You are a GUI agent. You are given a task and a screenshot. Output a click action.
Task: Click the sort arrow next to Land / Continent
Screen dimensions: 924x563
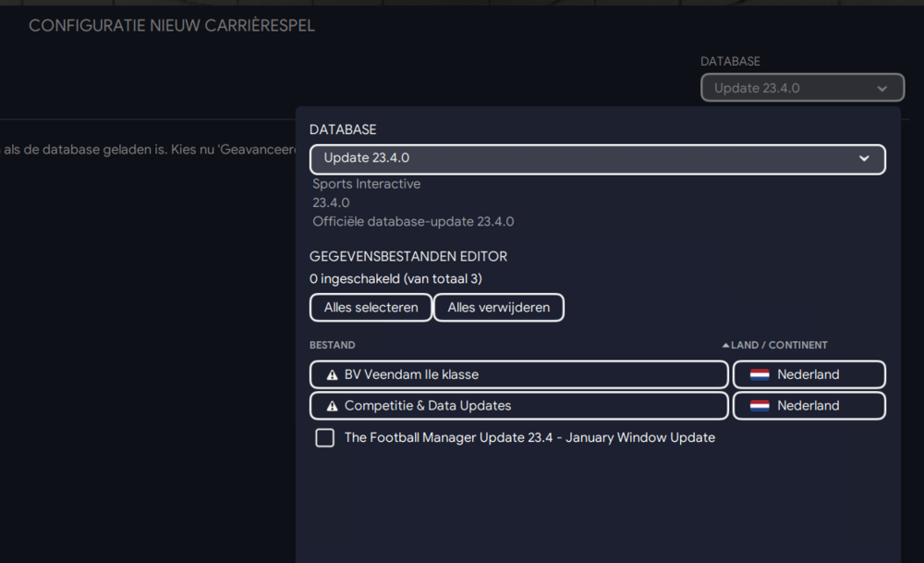point(725,345)
